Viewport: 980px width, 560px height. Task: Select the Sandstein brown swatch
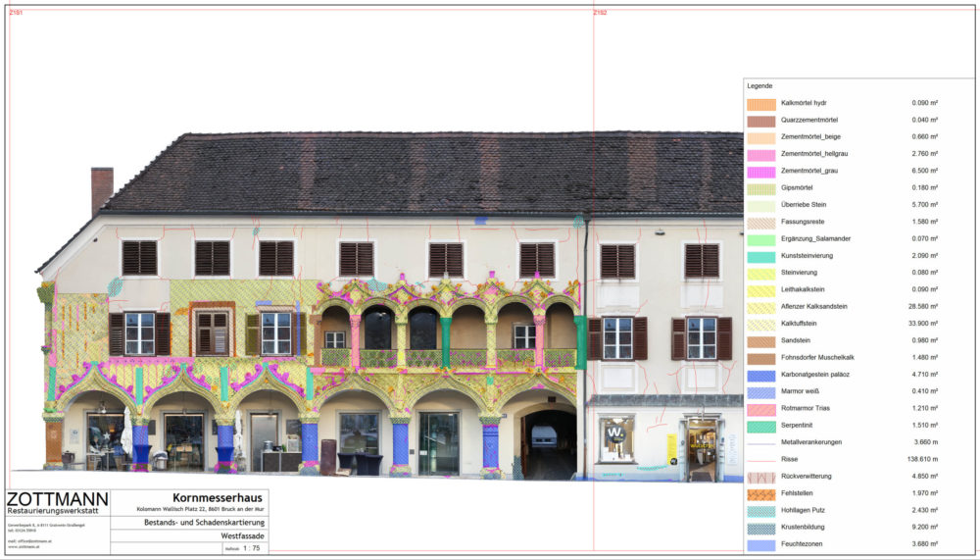click(x=761, y=341)
